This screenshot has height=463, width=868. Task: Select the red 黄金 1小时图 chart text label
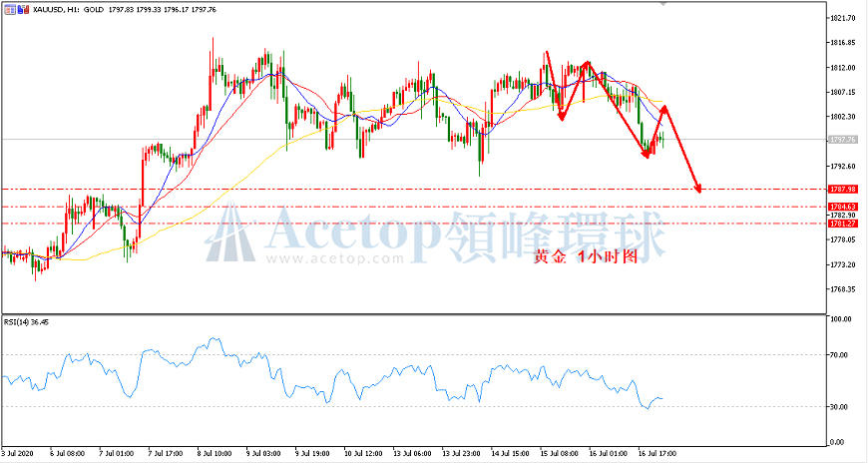coord(586,256)
